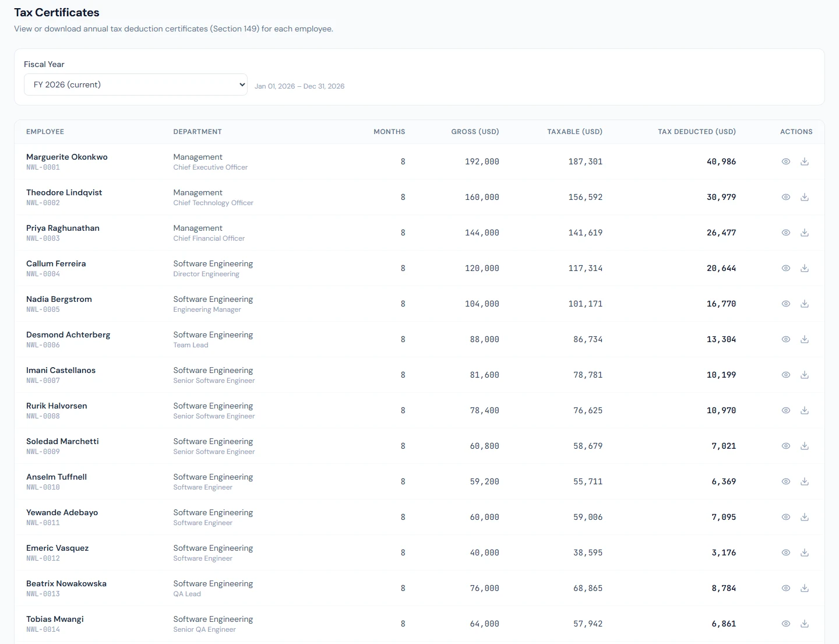
Task: Download Soledad Marchetti's tax certificate
Action: pyautogui.click(x=805, y=446)
